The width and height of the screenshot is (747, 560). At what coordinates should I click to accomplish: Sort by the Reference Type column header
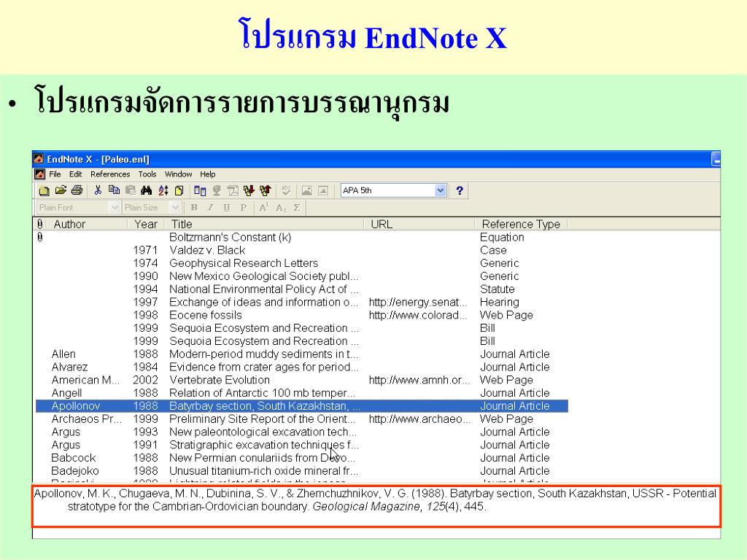point(521,224)
